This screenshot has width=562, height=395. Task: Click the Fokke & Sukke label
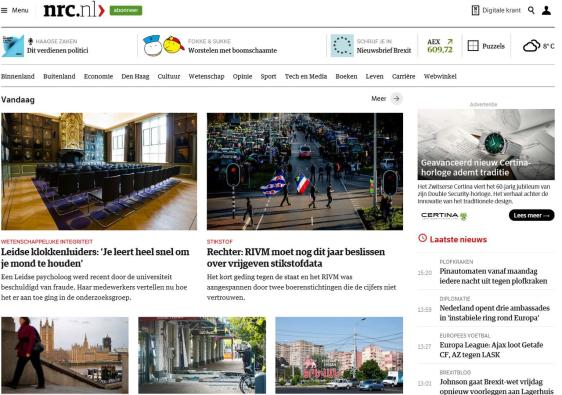pos(209,42)
